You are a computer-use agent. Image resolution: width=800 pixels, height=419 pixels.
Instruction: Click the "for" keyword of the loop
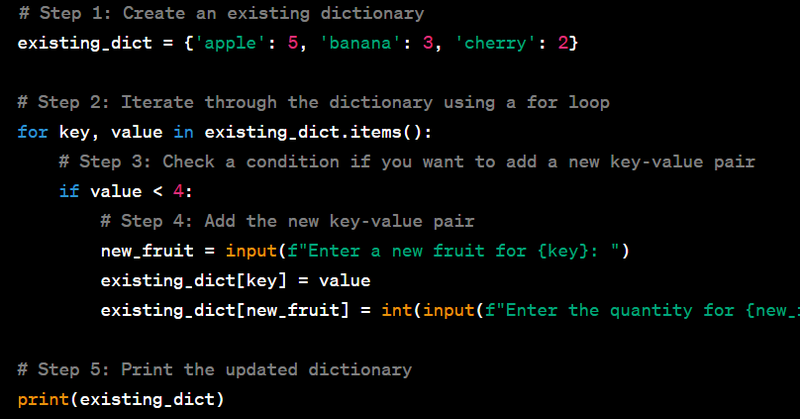pos(32,133)
